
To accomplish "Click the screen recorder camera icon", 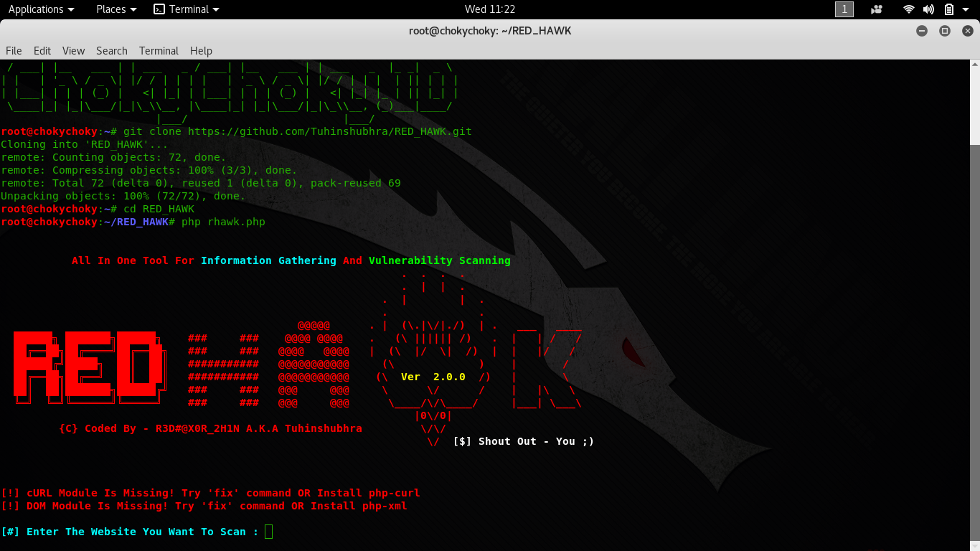I will pyautogui.click(x=877, y=9).
